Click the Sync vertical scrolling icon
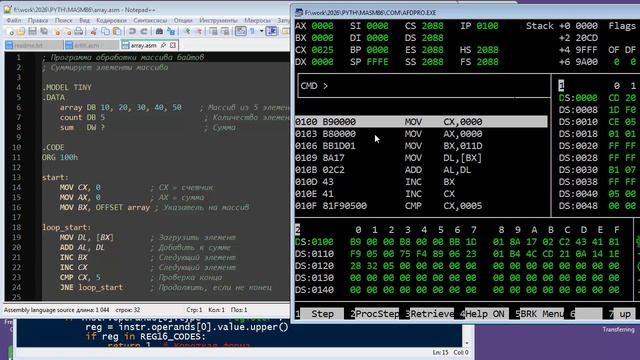This screenshot has height=360, width=640. click(x=213, y=31)
